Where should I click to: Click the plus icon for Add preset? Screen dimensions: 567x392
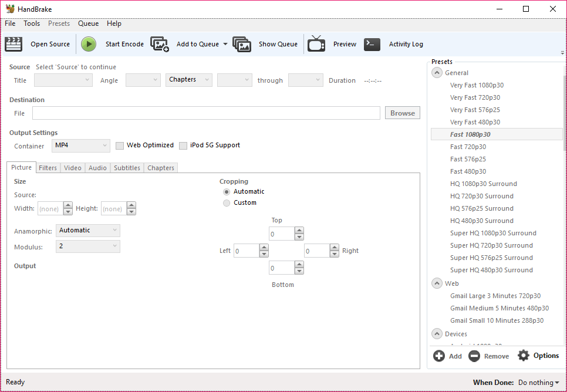coord(439,356)
